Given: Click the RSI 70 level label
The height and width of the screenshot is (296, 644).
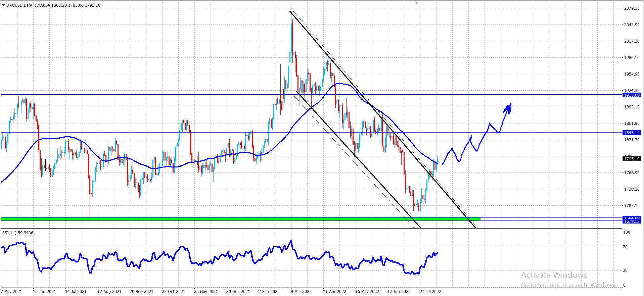Looking at the screenshot, I should coord(625,247).
